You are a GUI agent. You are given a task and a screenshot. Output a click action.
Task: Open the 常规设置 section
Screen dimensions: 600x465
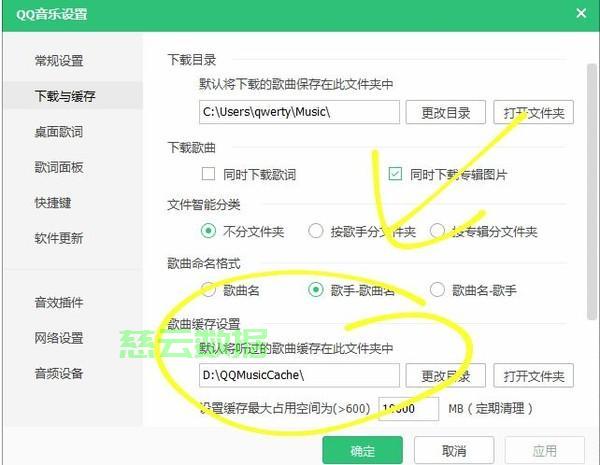pyautogui.click(x=59, y=60)
